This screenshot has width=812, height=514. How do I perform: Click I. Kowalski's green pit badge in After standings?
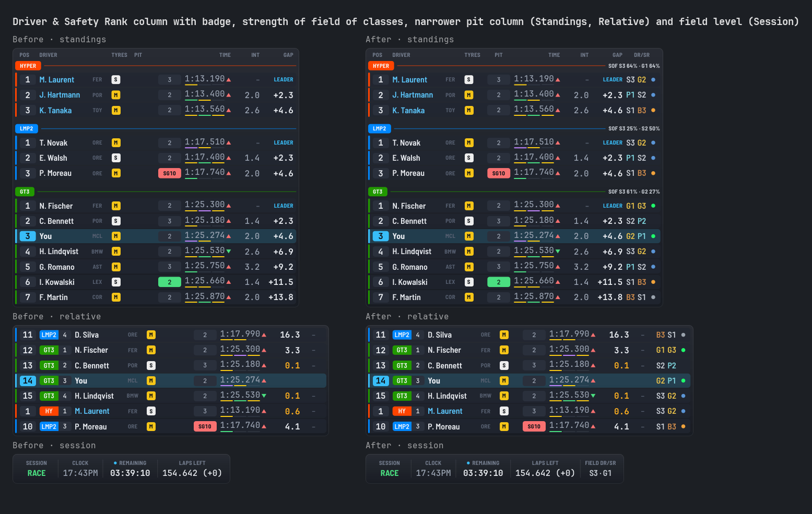(499, 282)
